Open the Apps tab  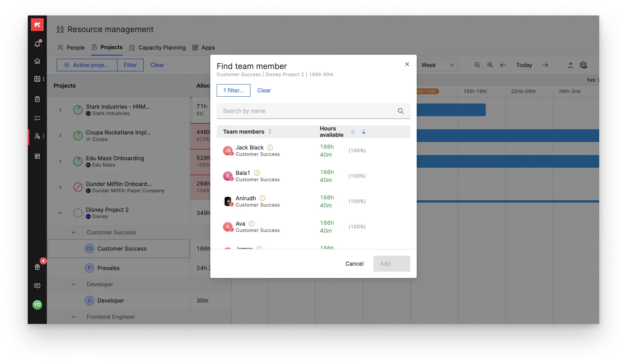click(x=204, y=48)
